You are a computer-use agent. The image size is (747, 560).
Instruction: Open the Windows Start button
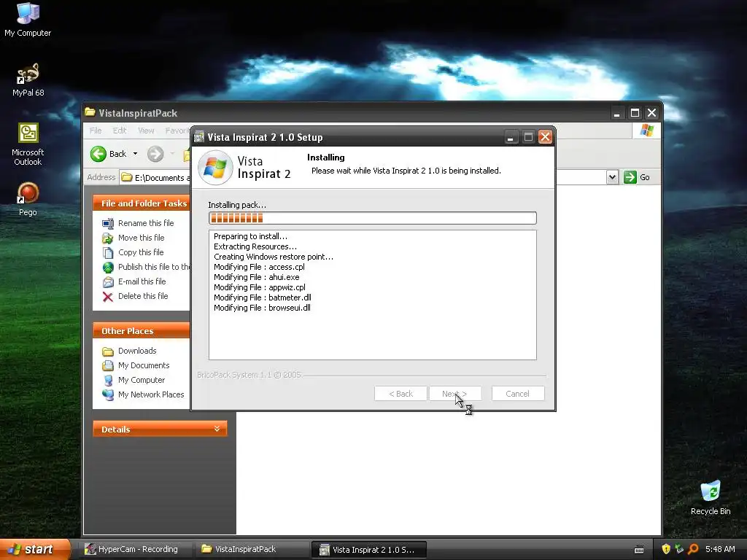click(x=35, y=549)
